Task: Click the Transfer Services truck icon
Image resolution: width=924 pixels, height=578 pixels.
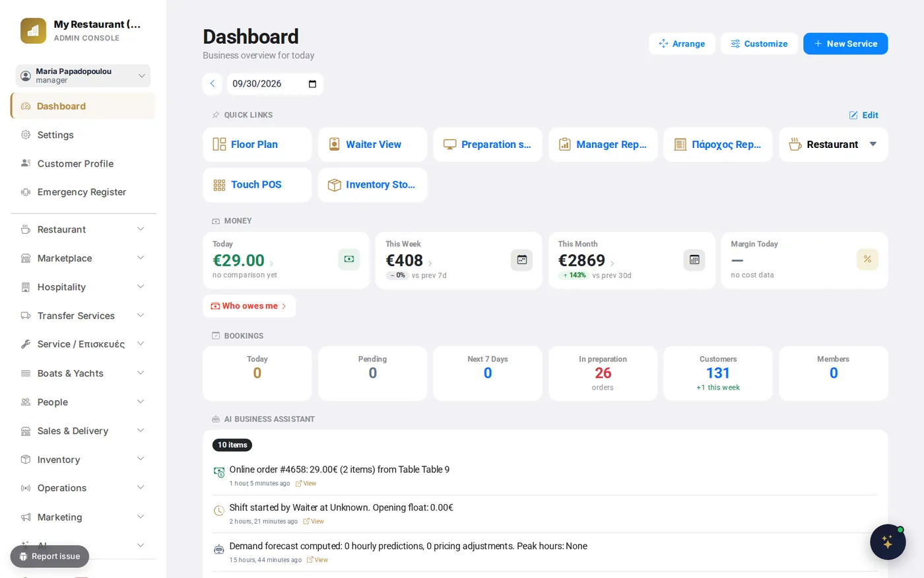Action: coord(26,316)
